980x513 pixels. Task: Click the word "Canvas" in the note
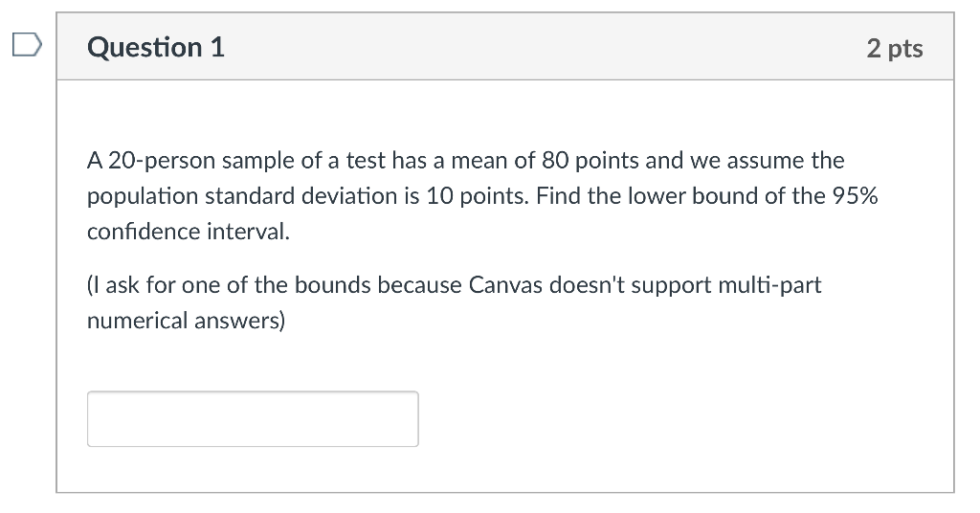505,285
